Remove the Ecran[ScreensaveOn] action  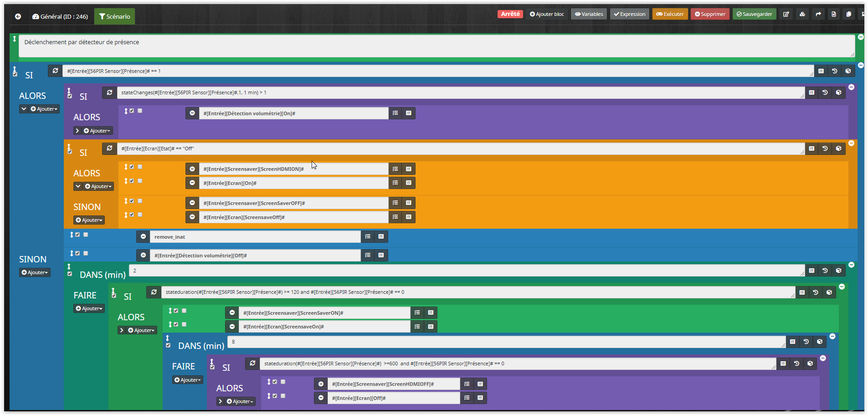(x=232, y=327)
